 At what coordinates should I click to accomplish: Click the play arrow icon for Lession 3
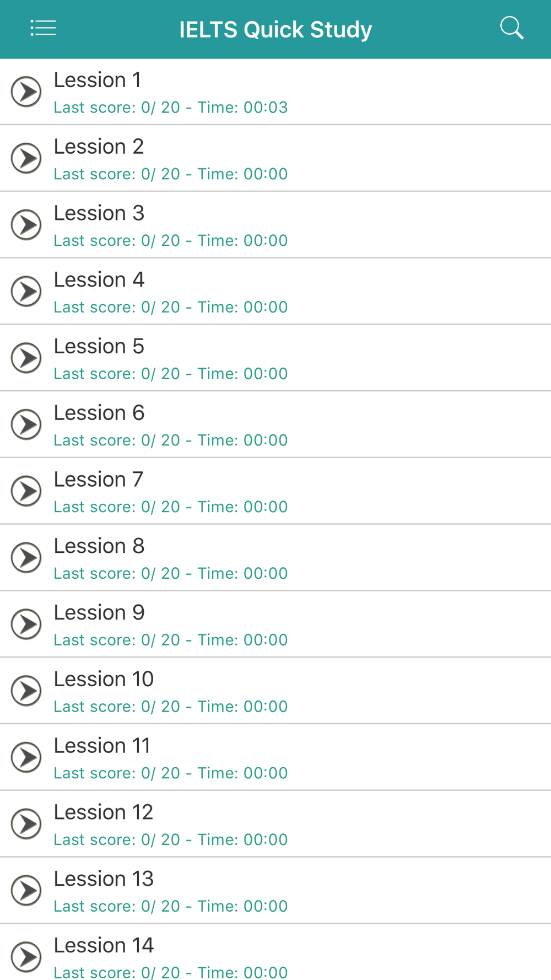[26, 225]
